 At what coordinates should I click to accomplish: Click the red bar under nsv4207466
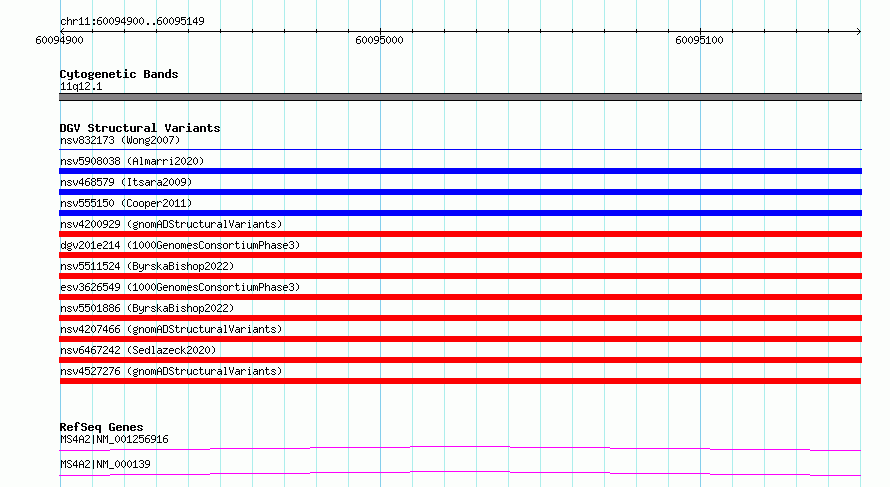pos(460,339)
